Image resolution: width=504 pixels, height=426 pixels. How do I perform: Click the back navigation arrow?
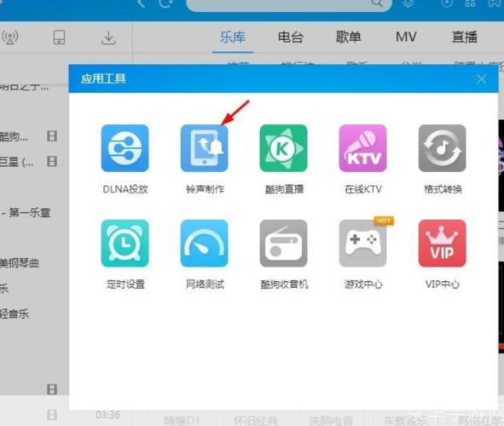141,3
